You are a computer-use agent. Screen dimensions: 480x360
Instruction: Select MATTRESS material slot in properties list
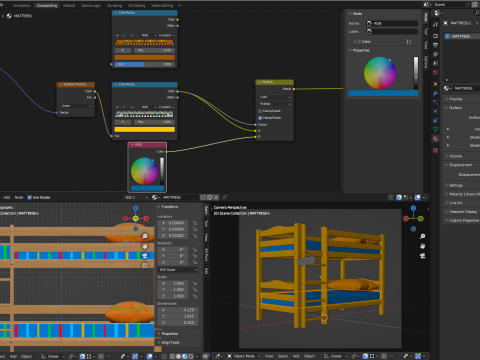[x=462, y=36]
